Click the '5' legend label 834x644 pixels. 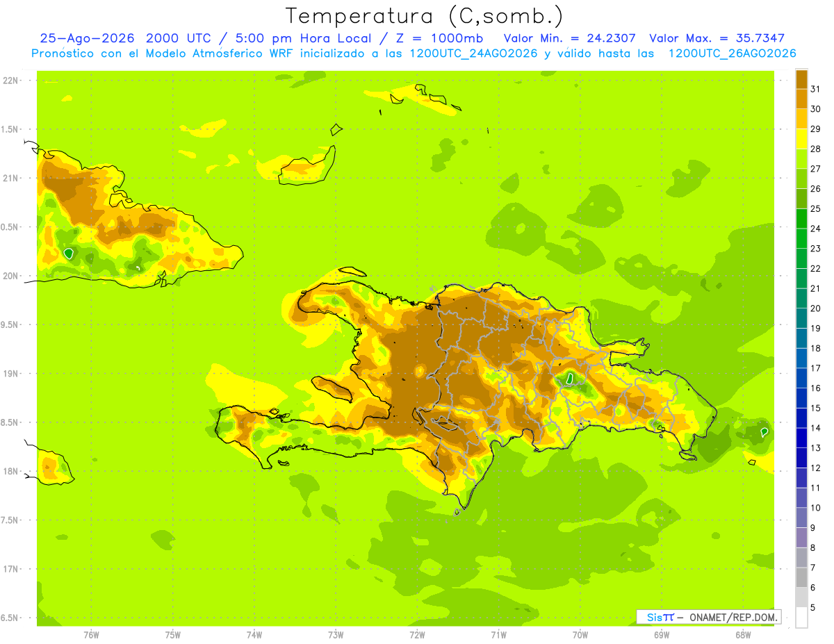coord(813,607)
